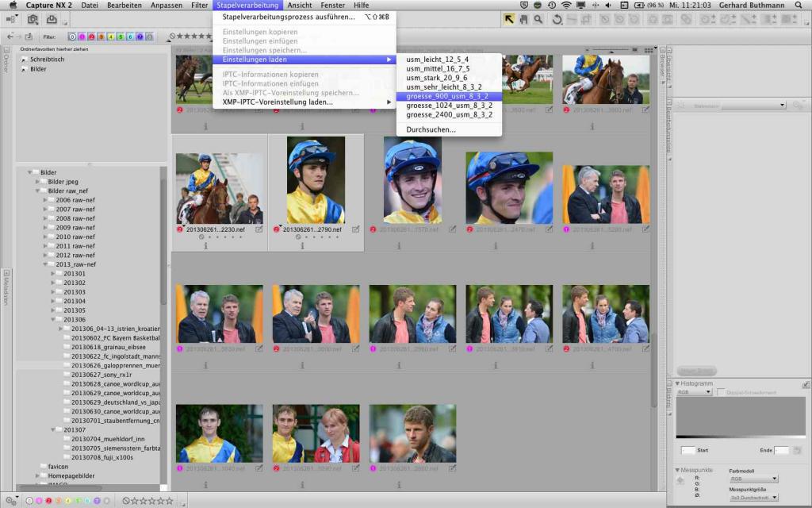This screenshot has height=508, width=812.
Task: Expand the 201301 folder
Action: click(x=53, y=274)
